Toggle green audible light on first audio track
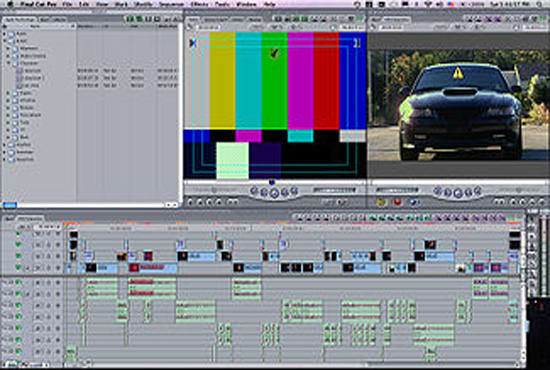The width and height of the screenshot is (550, 370). 18,283
